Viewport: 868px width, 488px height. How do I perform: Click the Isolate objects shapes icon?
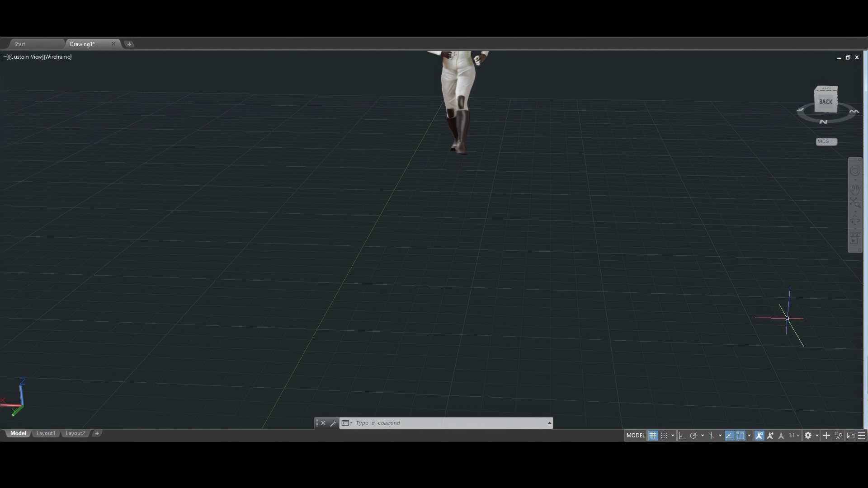point(839,436)
